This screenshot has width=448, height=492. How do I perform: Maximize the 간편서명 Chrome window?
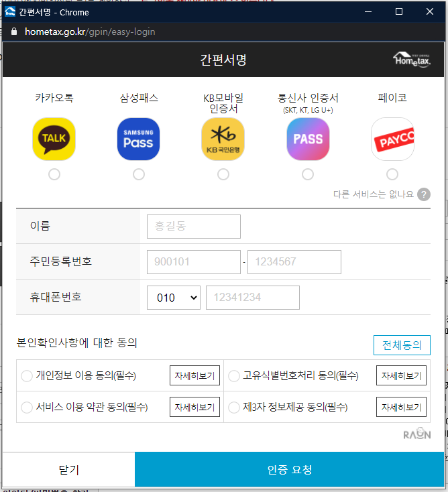pyautogui.click(x=399, y=11)
